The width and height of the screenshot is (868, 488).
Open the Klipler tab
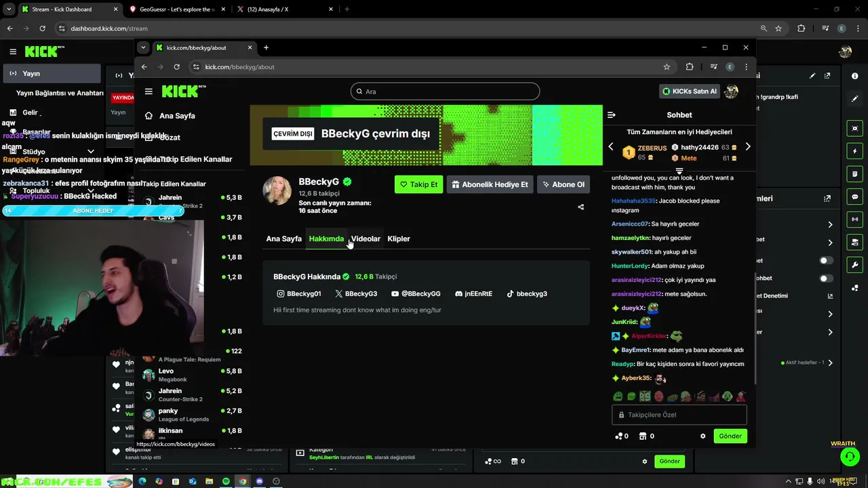click(399, 239)
